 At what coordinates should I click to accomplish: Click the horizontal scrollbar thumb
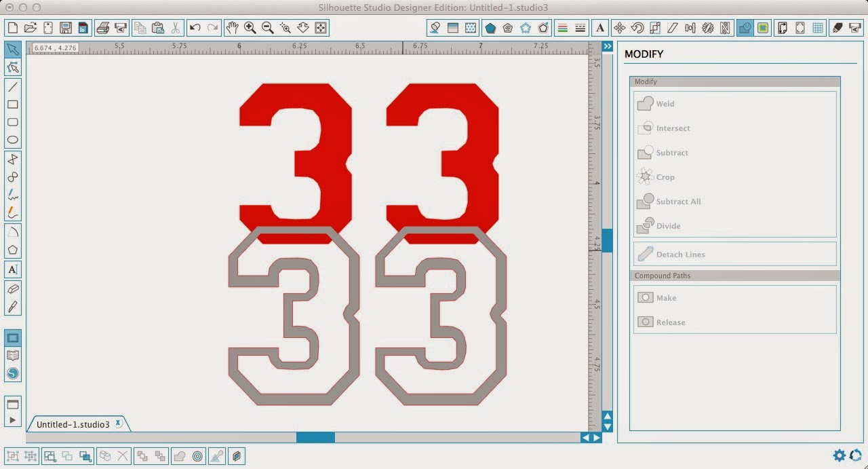tap(315, 438)
